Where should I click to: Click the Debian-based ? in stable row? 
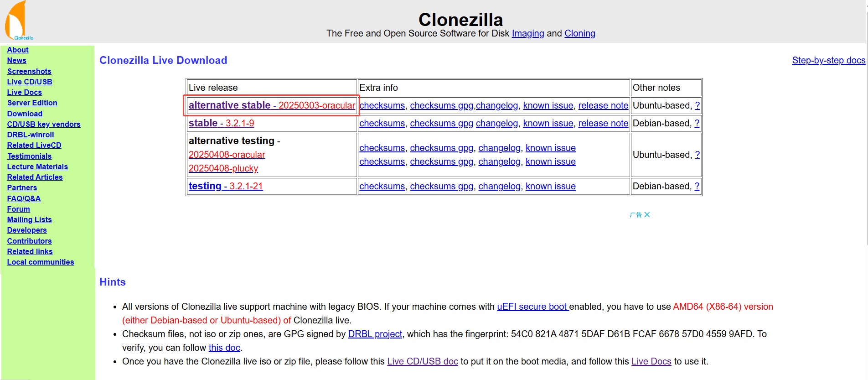tap(697, 123)
